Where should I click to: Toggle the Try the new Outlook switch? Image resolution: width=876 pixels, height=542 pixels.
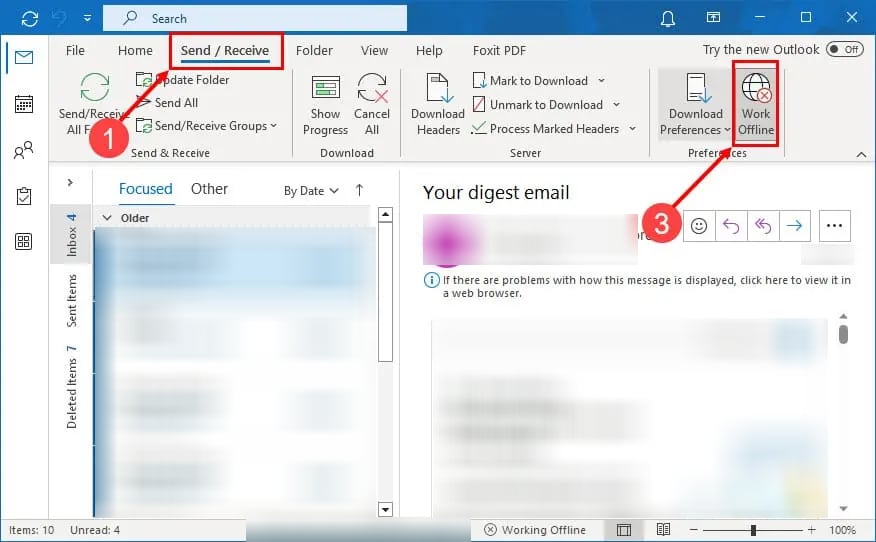click(x=844, y=49)
